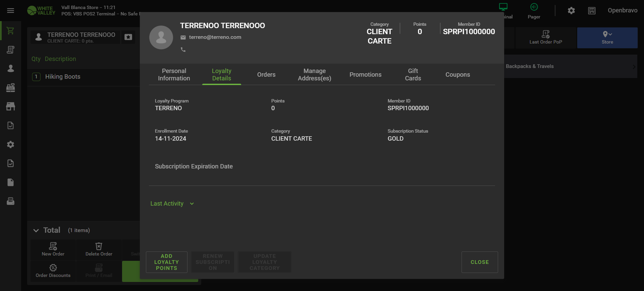Click the Openbravo user menu
Image resolution: width=644 pixels, height=291 pixels.
pyautogui.click(x=623, y=10)
